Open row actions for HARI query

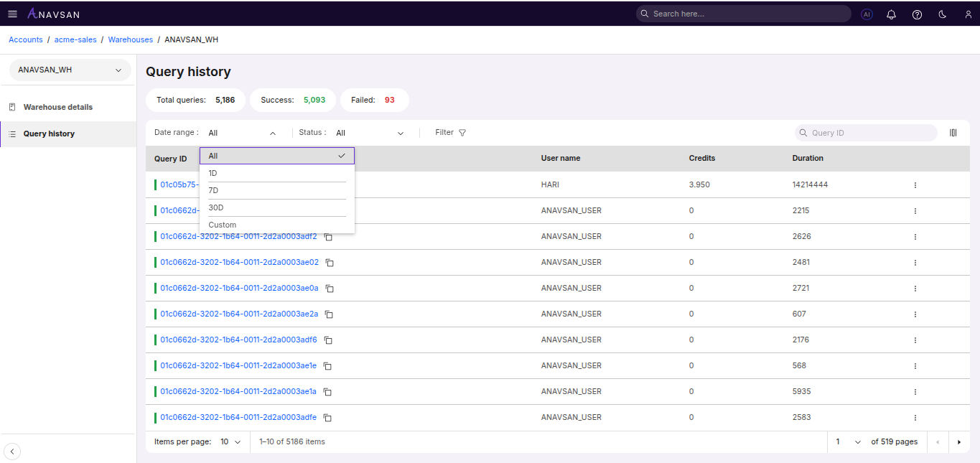point(915,185)
